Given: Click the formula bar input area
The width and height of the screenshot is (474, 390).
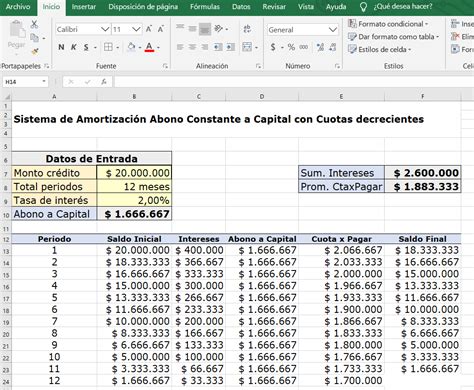Looking at the screenshot, I should [x=293, y=82].
